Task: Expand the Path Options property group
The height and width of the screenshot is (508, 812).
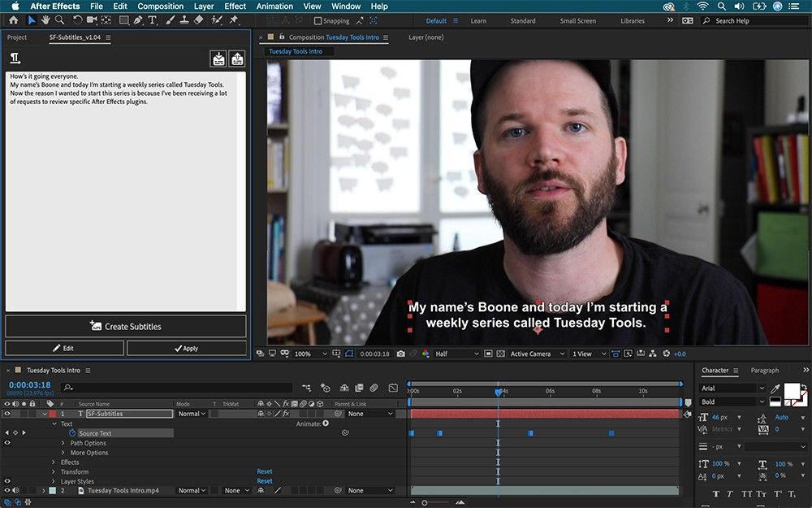Action: pyautogui.click(x=63, y=443)
